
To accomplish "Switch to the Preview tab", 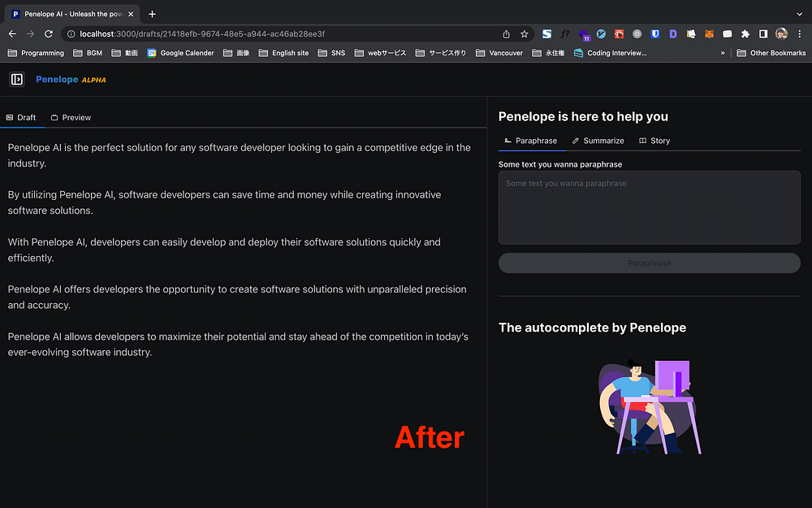I will (71, 118).
